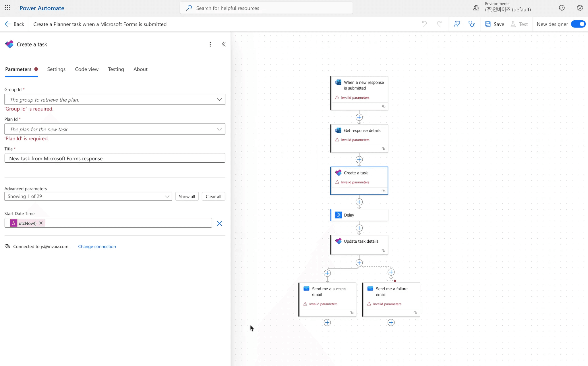The width and height of the screenshot is (588, 366).
Task: Add parallel branch plus above failure email
Action: 391,272
